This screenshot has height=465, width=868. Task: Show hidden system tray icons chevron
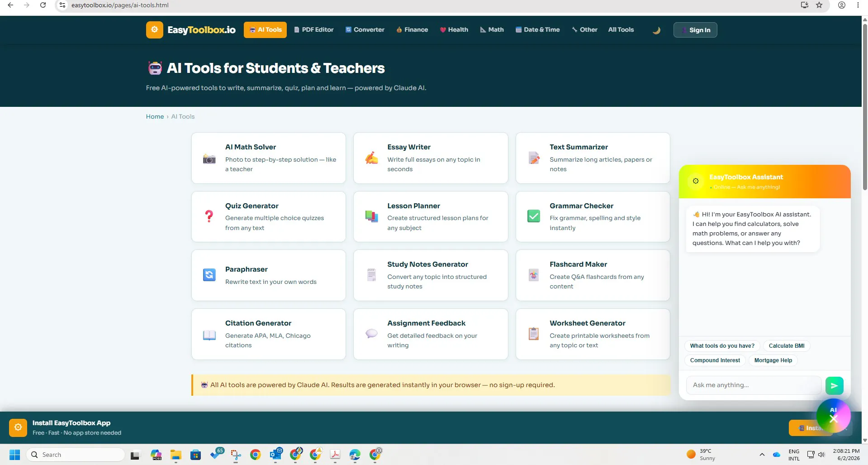(762, 455)
